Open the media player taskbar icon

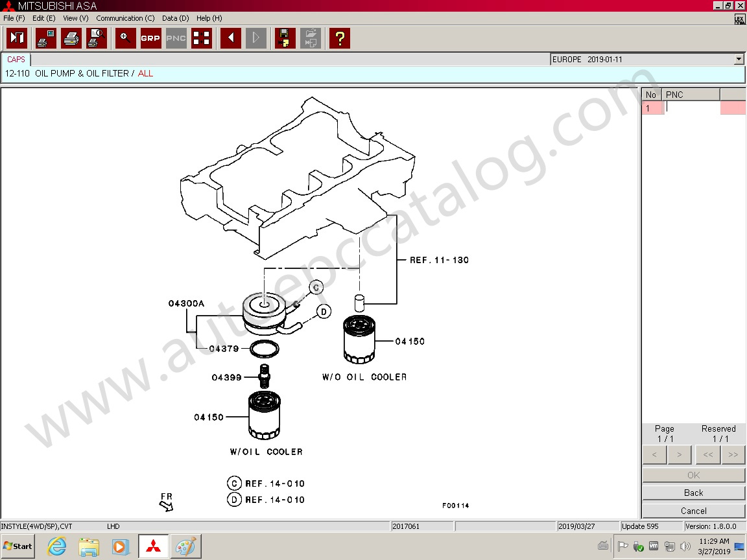pyautogui.click(x=121, y=546)
